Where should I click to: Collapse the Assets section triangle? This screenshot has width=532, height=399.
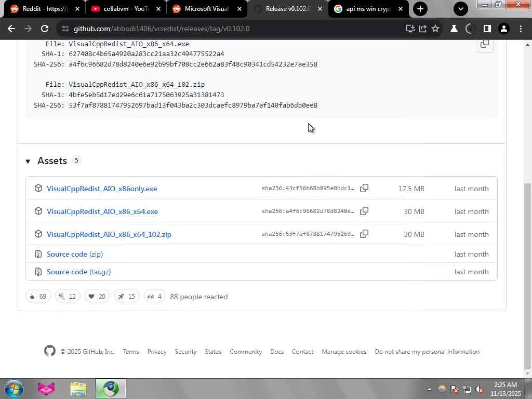[x=28, y=162]
